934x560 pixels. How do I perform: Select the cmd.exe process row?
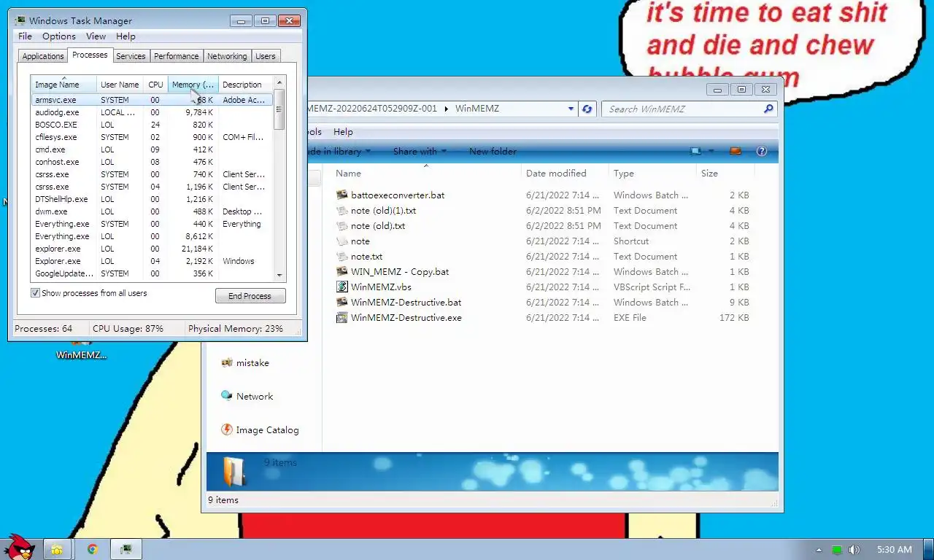[152, 149]
